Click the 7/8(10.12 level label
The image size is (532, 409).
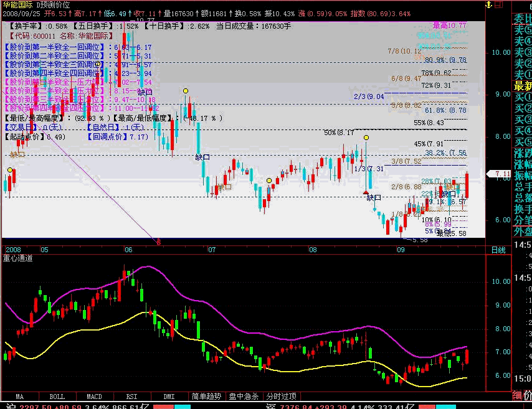[x=404, y=51]
